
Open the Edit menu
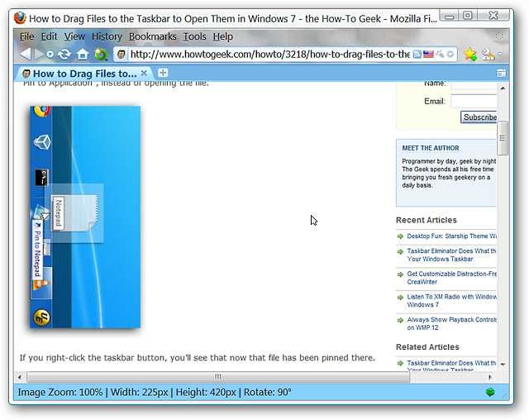coord(50,36)
